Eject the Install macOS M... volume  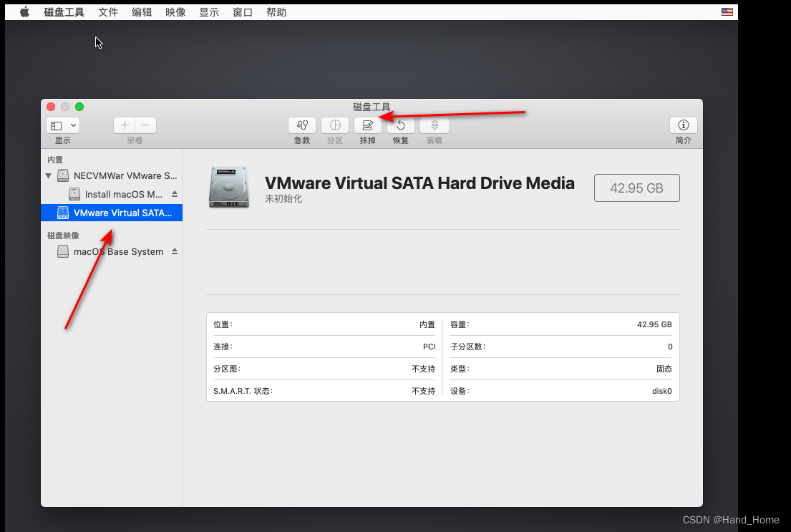click(175, 194)
